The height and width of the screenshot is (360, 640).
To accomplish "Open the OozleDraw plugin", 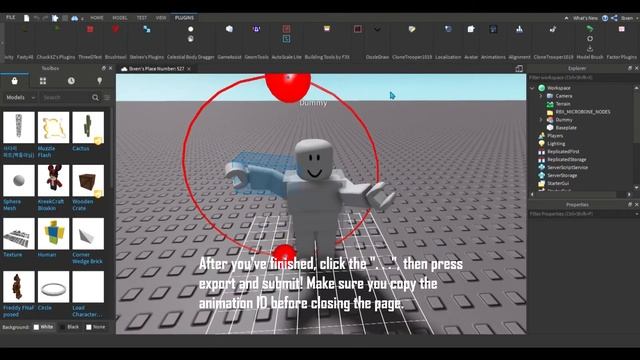I will [377, 29].
